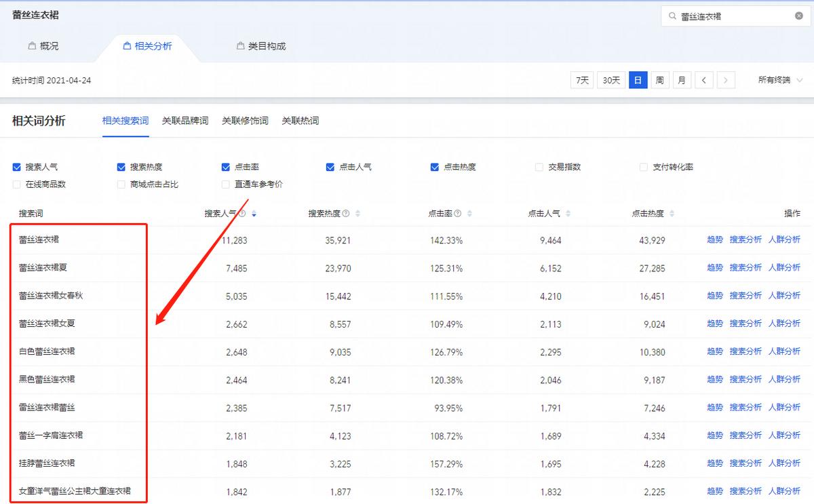Open 人群分析 for the 蕾丝连衣裙夏 keyword
This screenshot has width=814, height=504.
click(785, 267)
